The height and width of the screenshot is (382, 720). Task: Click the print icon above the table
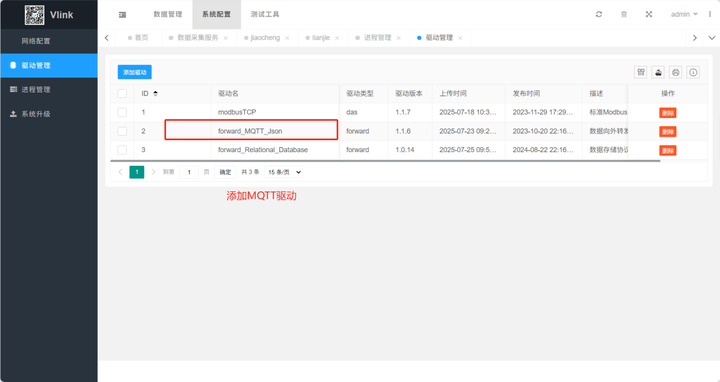[x=675, y=72]
